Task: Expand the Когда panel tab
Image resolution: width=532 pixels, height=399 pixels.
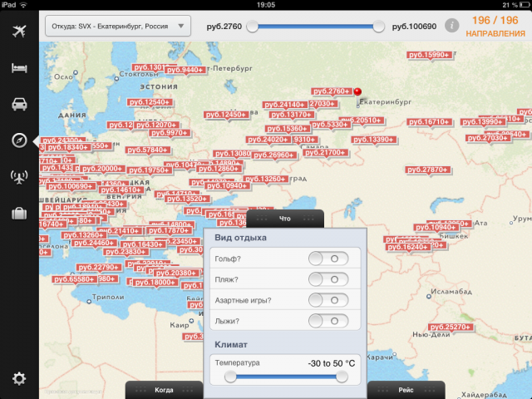Action: pos(164,389)
